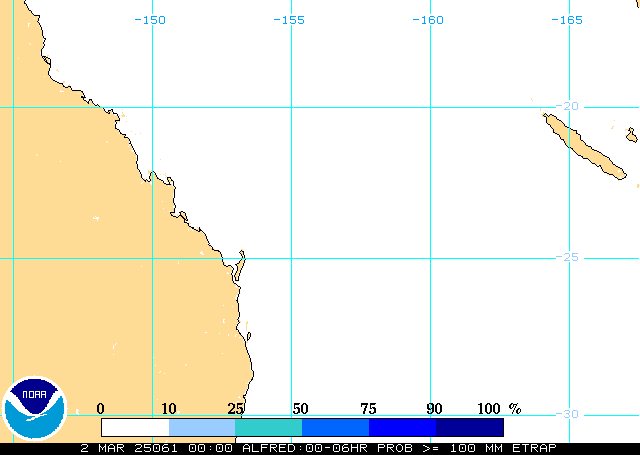Select the white 0-10% legend swatch
The image size is (640, 455).
pos(135,427)
